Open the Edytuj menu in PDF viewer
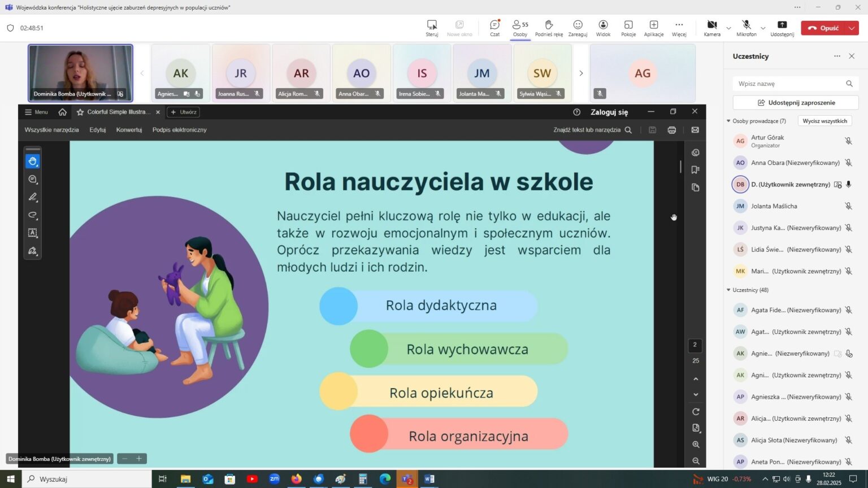The image size is (868, 488). (x=97, y=130)
